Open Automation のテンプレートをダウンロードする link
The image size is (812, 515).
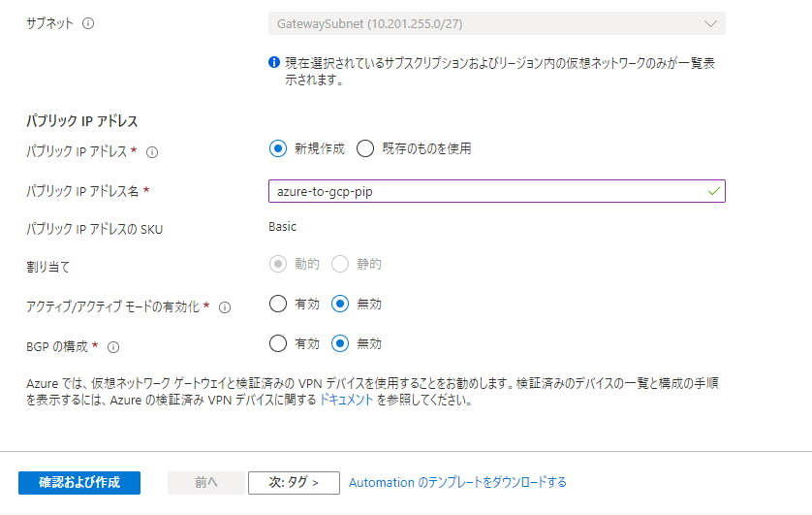(457, 483)
